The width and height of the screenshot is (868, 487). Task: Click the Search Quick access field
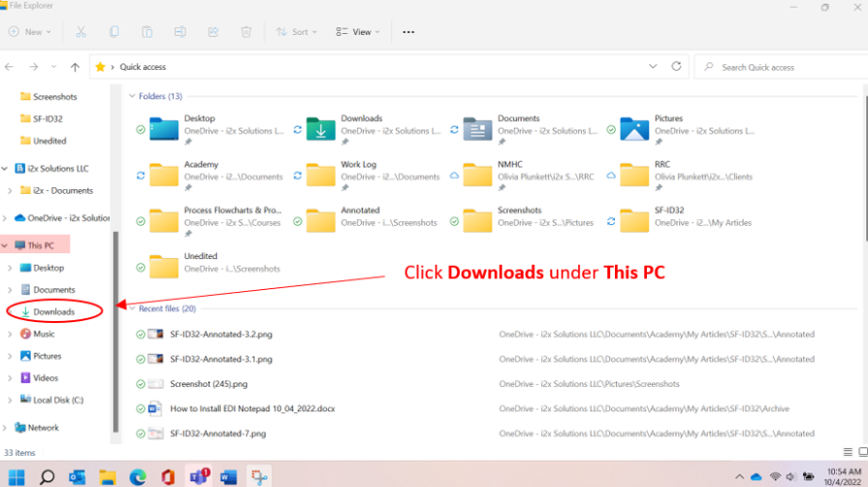point(782,67)
